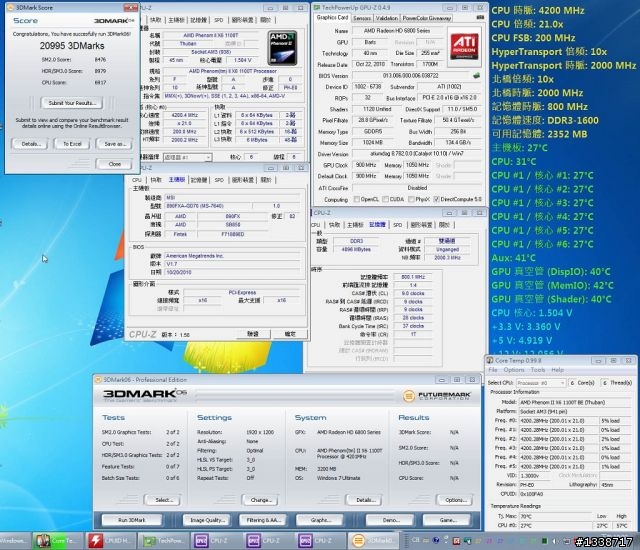Image resolution: width=640 pixels, height=550 pixels.
Task: Click the blue help icon in system tray
Action: pyautogui.click(x=436, y=541)
